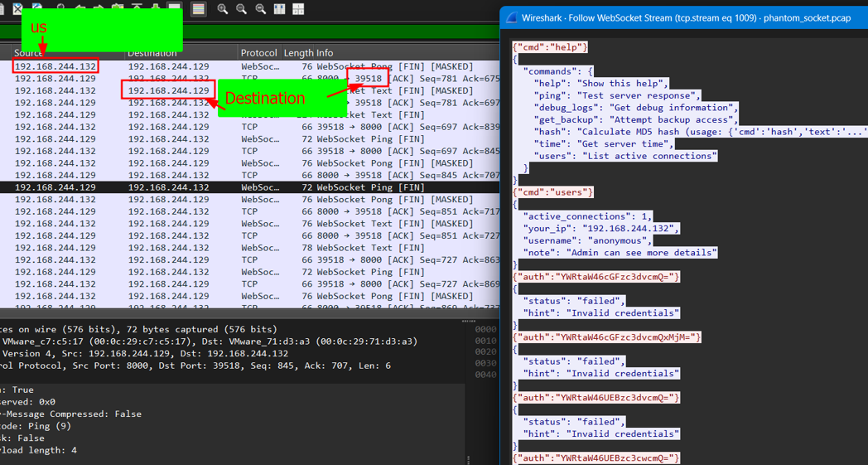Screen dimensions: 868x465
Task: Select packet row with Seq=781 Ack=675
Action: click(249, 79)
